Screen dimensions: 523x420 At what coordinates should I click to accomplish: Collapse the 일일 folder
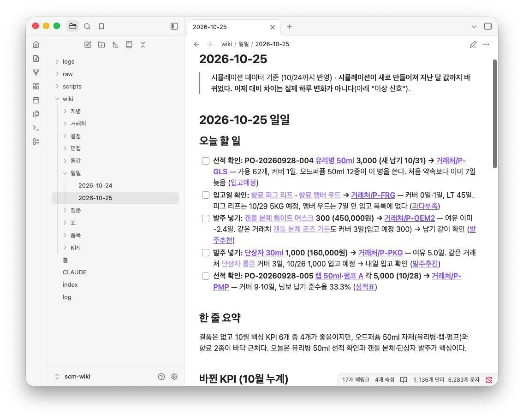tap(115, 173)
